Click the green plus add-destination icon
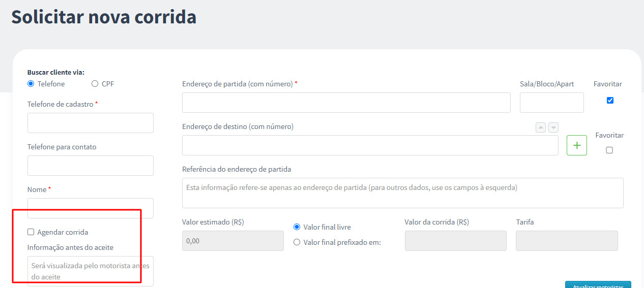This screenshot has height=288, width=644. 577,145
